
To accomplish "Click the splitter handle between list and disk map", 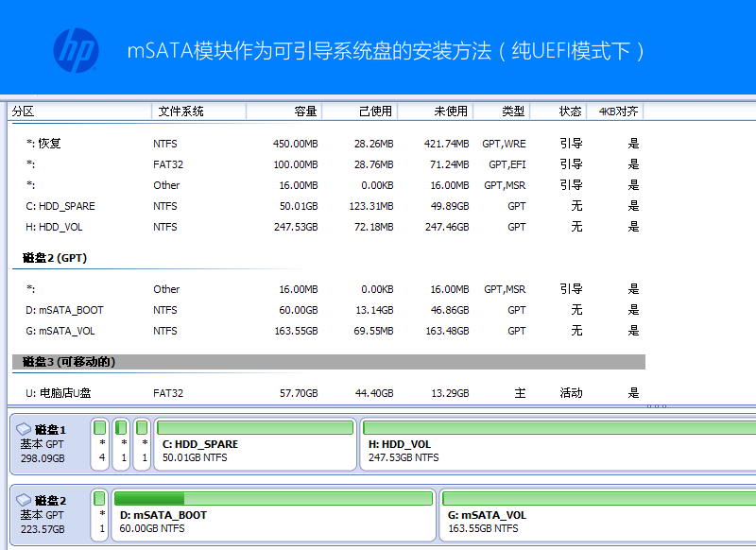I will (655, 407).
